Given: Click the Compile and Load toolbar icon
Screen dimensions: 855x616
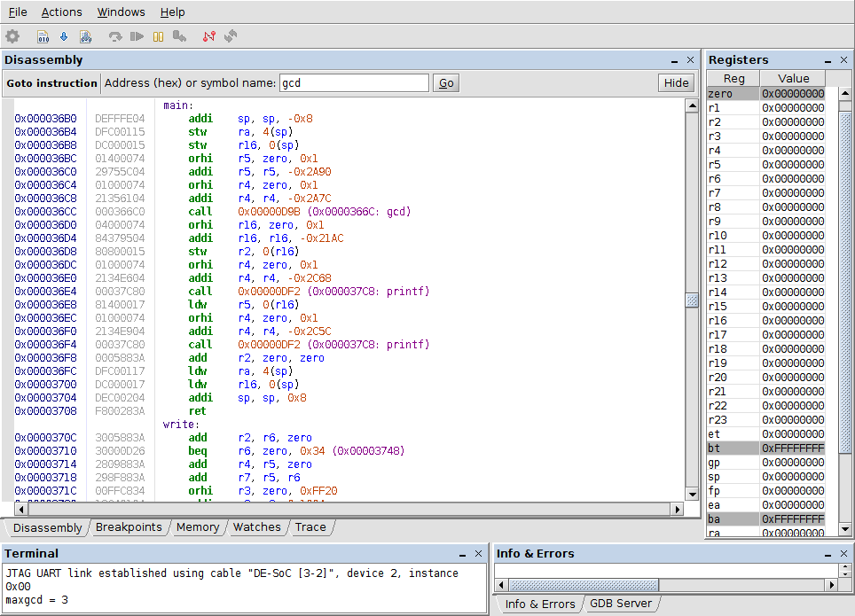Looking at the screenshot, I should [x=86, y=36].
